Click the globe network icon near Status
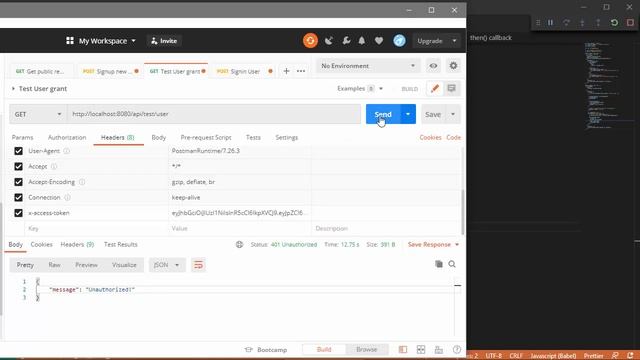640x360 pixels. pos(239,244)
